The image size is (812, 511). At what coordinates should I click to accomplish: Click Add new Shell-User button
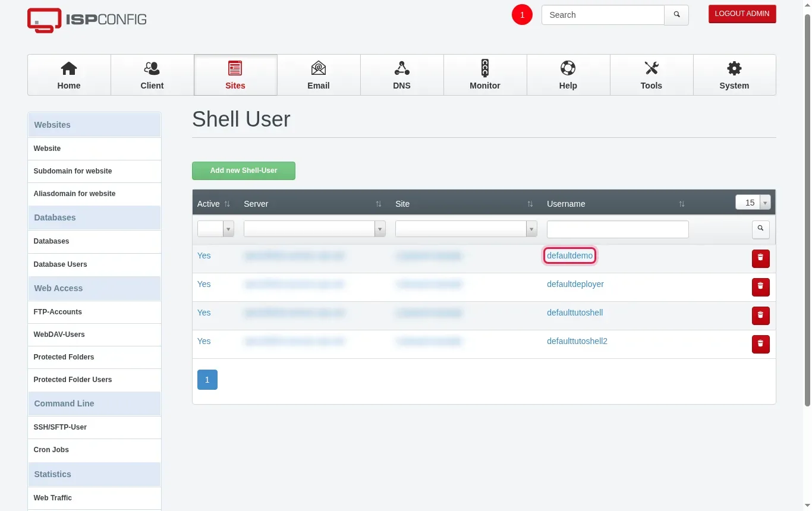pos(244,171)
